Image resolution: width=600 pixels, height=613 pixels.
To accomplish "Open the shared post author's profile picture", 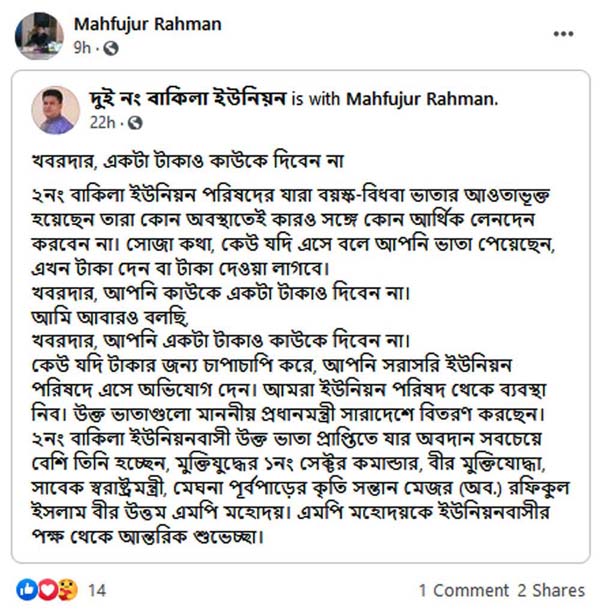I will (56, 110).
